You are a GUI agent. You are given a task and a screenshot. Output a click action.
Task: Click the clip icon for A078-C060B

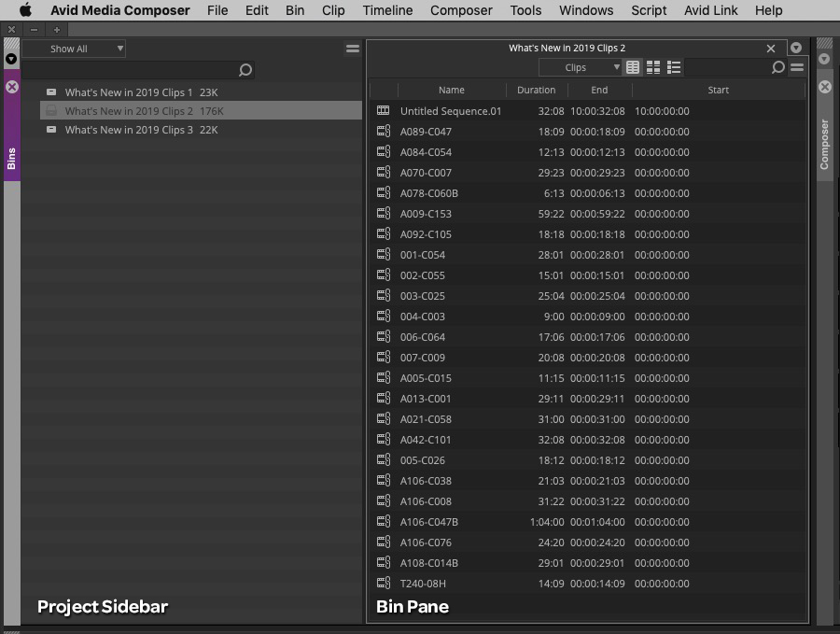[383, 193]
